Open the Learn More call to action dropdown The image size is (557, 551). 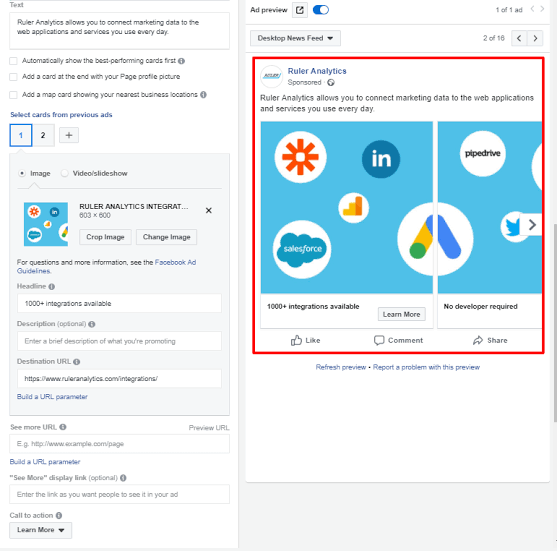pos(40,530)
